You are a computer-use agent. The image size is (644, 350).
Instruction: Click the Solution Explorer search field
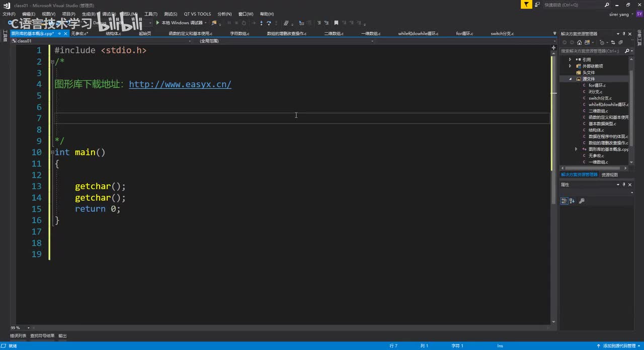coord(592,51)
